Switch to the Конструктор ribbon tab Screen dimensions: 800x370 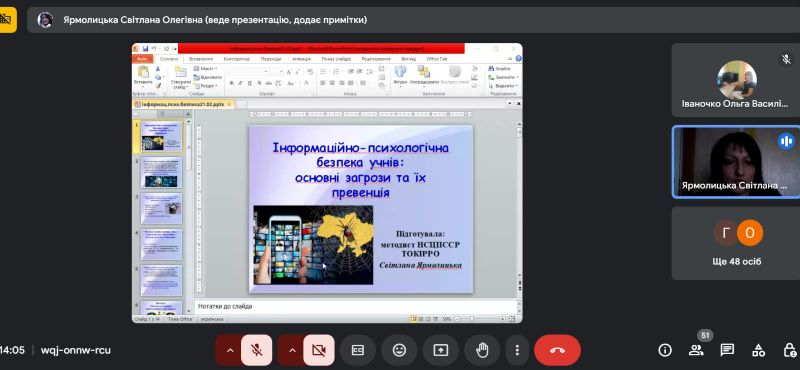[237, 59]
